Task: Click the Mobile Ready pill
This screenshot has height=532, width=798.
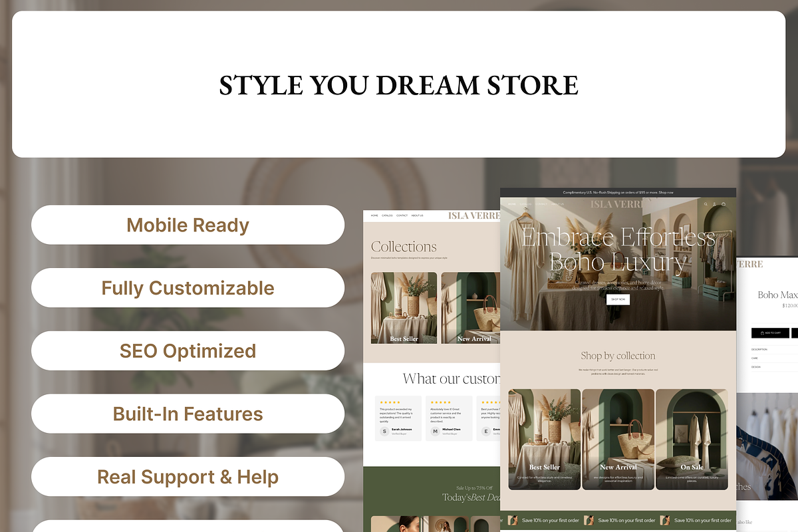Action: tap(188, 225)
